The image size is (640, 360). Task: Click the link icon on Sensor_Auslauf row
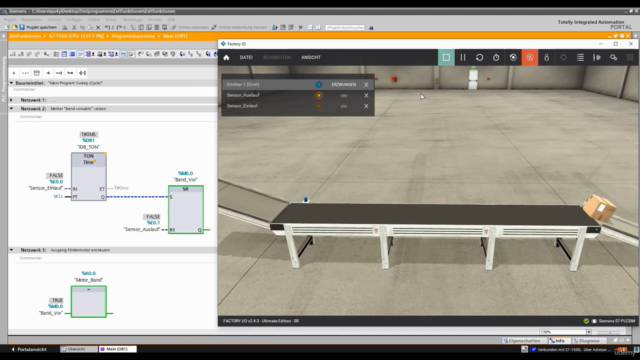coord(344,96)
